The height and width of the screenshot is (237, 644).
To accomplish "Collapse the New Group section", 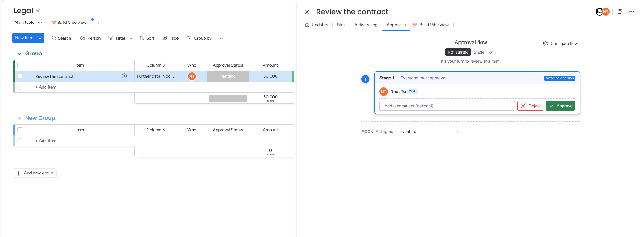I will point(19,118).
